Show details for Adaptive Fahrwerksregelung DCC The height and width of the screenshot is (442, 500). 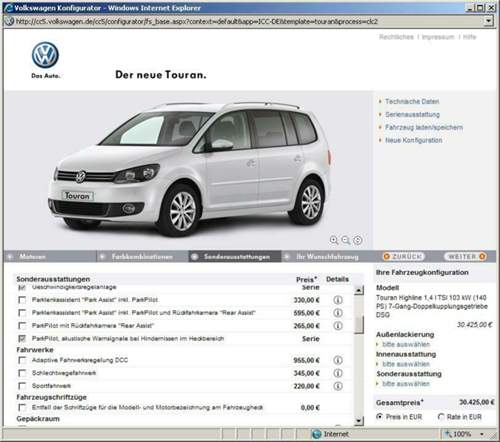pos(338,360)
